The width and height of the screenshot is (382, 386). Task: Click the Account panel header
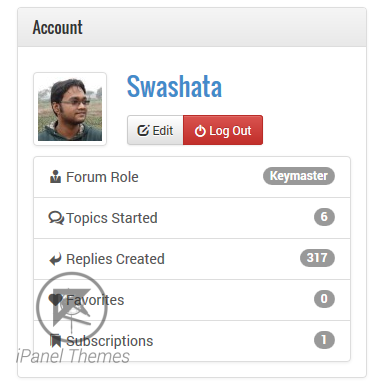pos(192,27)
